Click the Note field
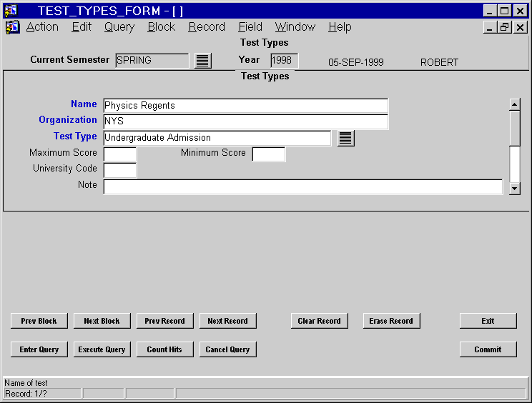 click(303, 186)
